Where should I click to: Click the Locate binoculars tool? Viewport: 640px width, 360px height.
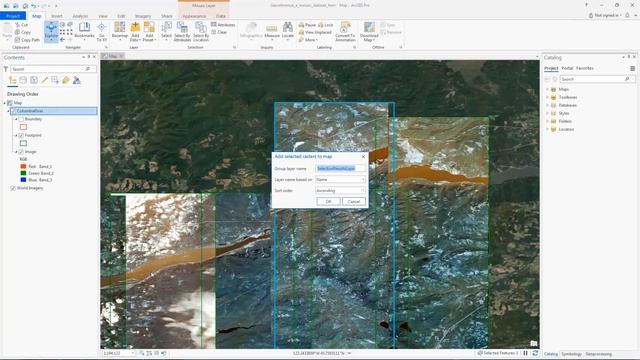point(288,31)
